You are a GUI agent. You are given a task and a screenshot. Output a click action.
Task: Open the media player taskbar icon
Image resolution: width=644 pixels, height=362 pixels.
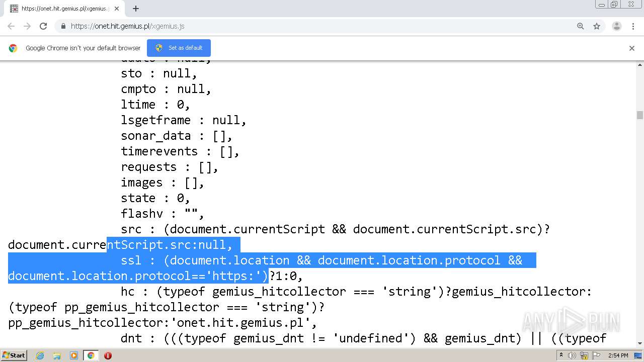click(x=74, y=355)
